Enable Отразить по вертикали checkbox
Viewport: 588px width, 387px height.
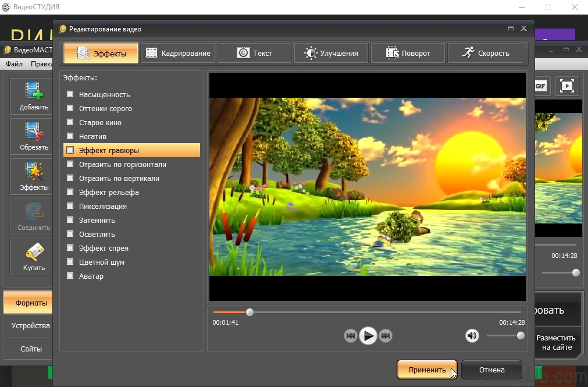coord(70,178)
